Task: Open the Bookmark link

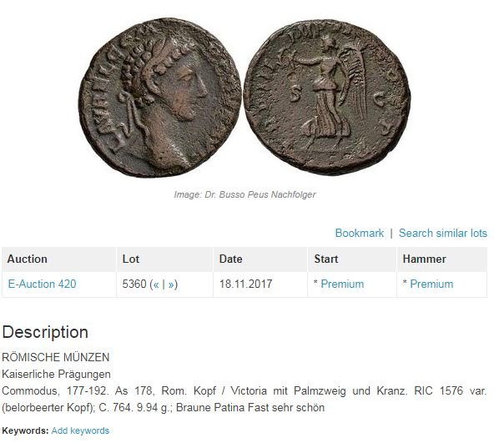Action: click(x=359, y=233)
